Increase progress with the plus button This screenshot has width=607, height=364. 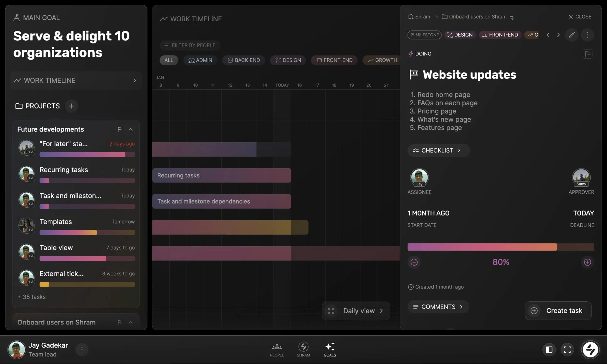tap(587, 262)
